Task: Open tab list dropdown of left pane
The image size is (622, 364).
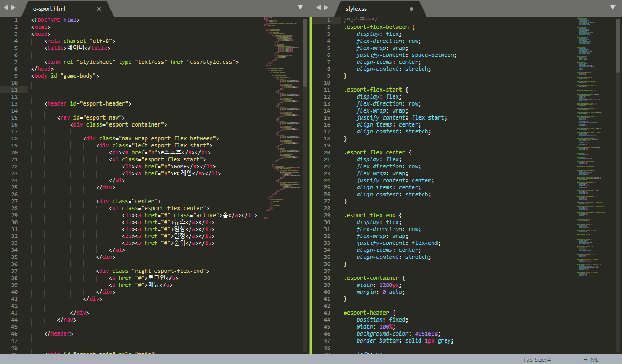Action: coord(300,8)
